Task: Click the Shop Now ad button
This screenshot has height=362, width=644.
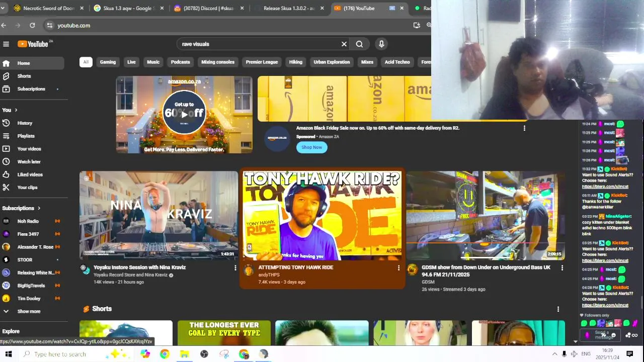Action: click(x=312, y=147)
